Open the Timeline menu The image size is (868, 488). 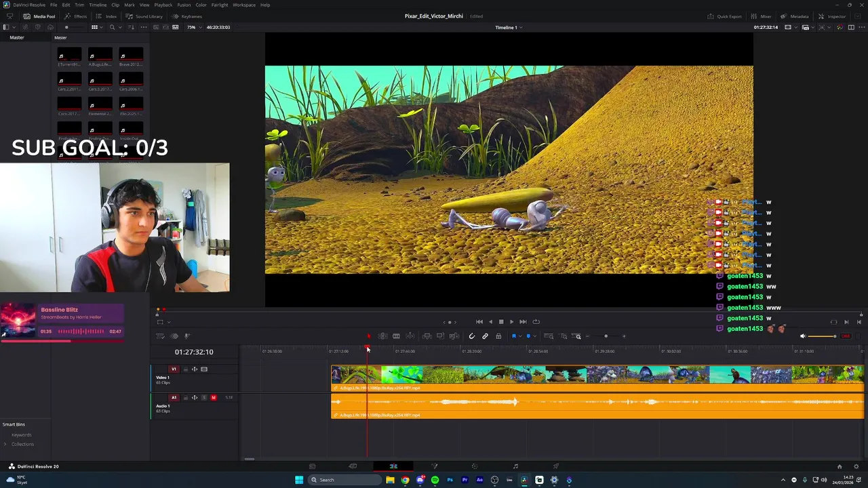pyautogui.click(x=98, y=5)
